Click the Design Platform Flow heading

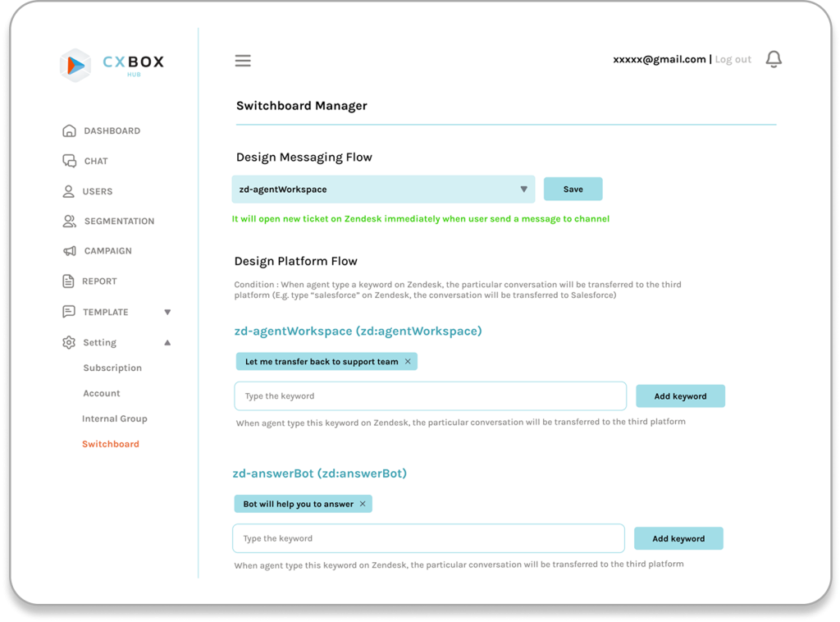point(295,262)
